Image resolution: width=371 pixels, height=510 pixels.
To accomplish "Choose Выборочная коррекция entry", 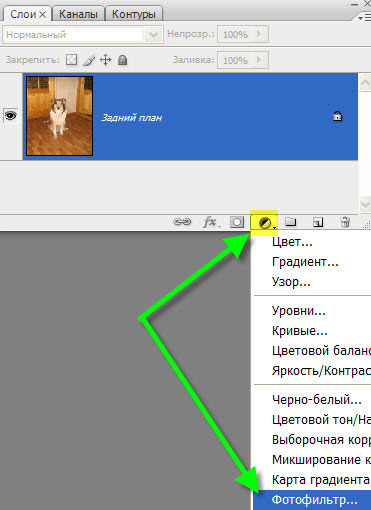I will (x=321, y=440).
